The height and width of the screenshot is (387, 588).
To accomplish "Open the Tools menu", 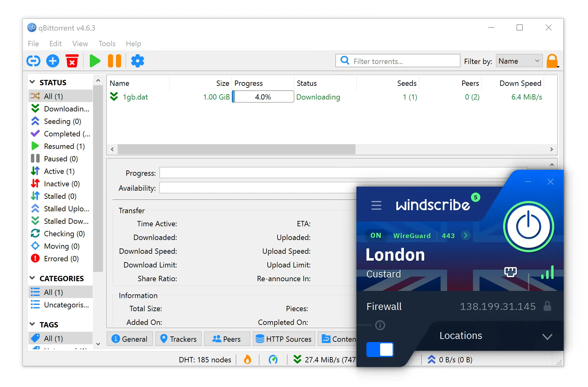I will [x=107, y=44].
